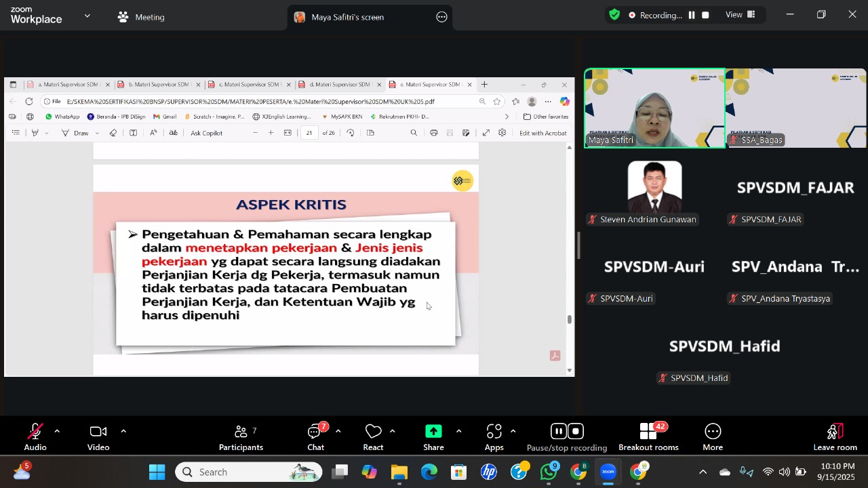The image size is (868, 488).
Task: Pause the Zoom recording
Action: click(x=558, y=431)
